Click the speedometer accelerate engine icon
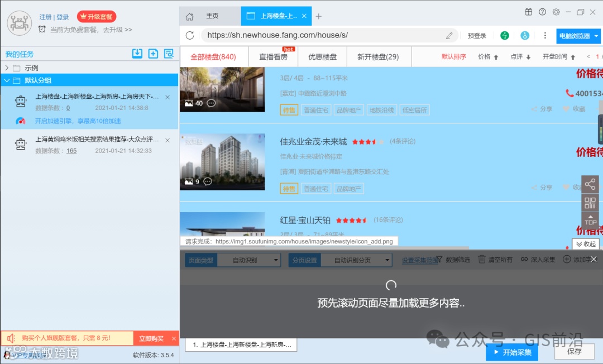The width and height of the screenshot is (603, 364). coord(21,121)
